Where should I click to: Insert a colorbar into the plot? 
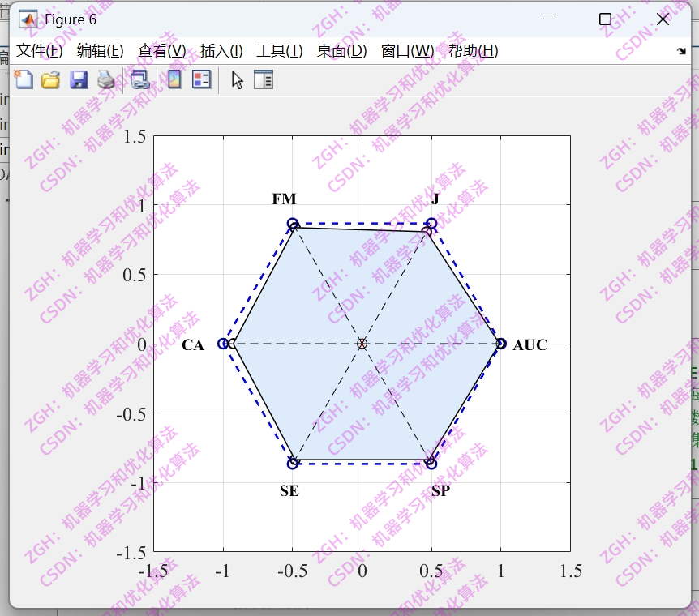pos(174,79)
